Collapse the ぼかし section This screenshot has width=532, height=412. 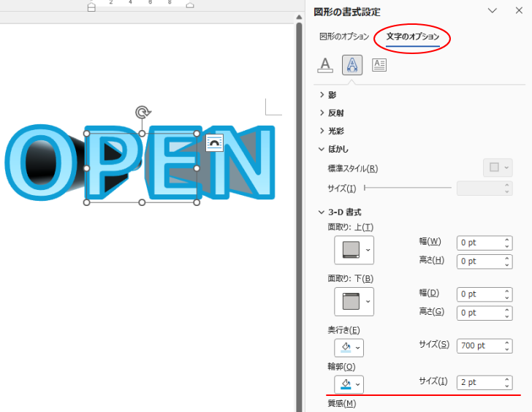pos(333,149)
